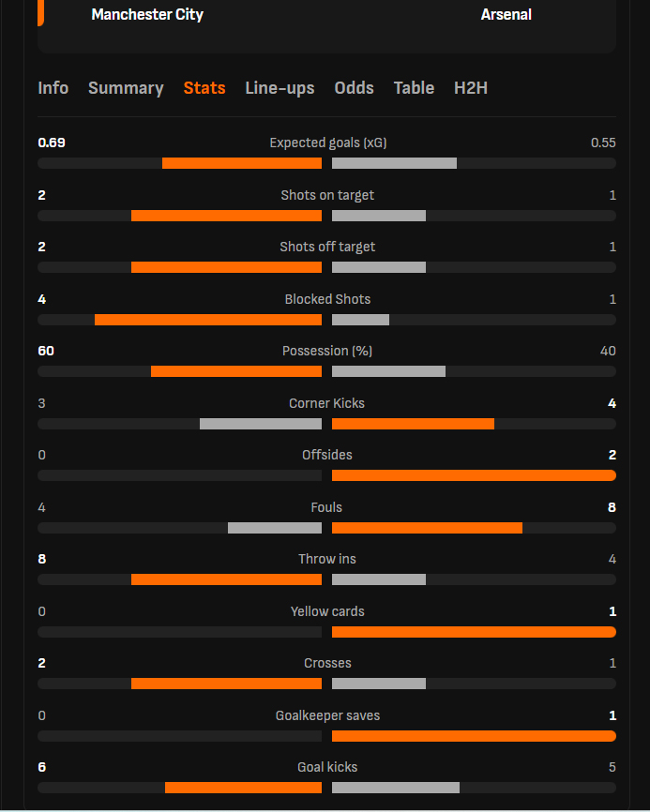650x812 pixels.
Task: Select the Stats tab
Action: (x=204, y=88)
